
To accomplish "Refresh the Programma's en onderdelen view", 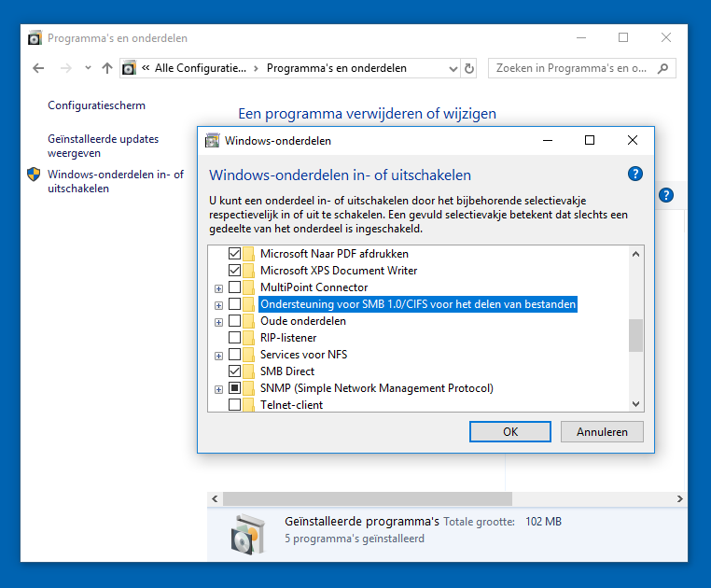I will 468,68.
